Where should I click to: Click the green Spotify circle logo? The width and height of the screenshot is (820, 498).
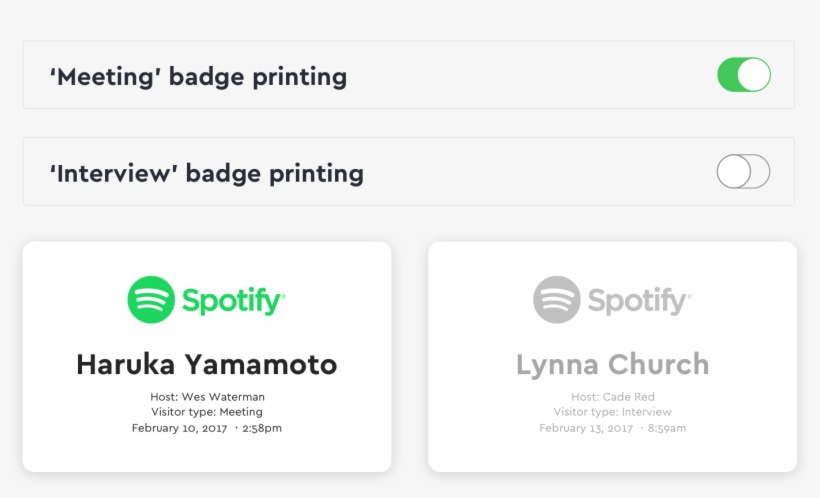[151, 300]
